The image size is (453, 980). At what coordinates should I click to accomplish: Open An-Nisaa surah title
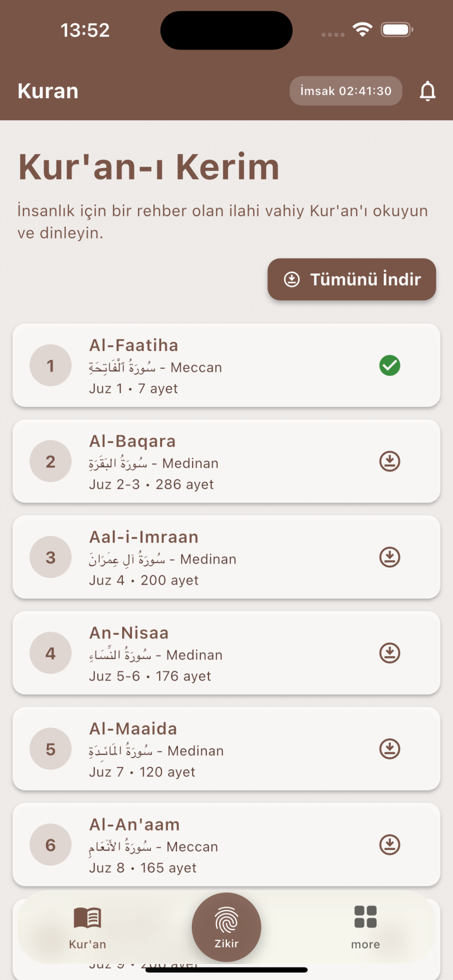129,633
